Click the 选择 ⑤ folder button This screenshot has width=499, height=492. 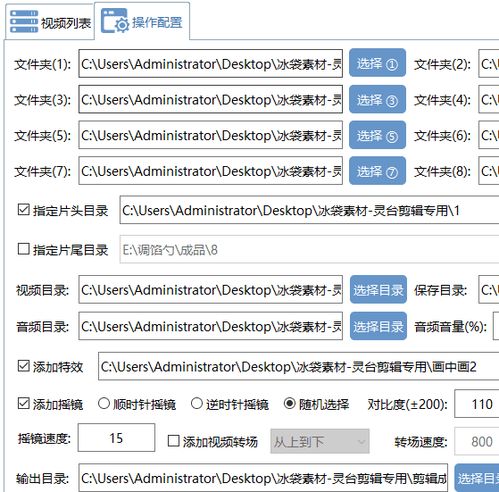click(377, 135)
